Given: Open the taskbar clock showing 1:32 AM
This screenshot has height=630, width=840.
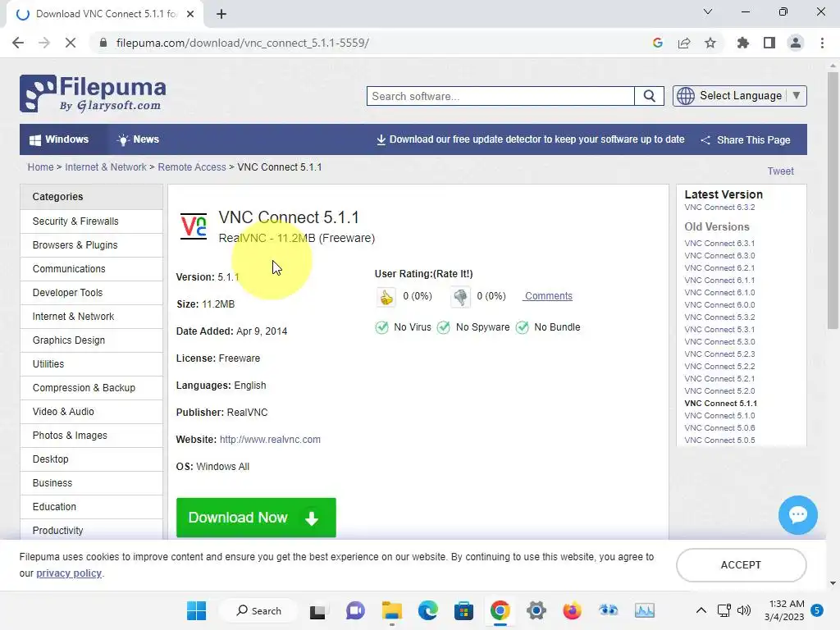Looking at the screenshot, I should [x=784, y=610].
